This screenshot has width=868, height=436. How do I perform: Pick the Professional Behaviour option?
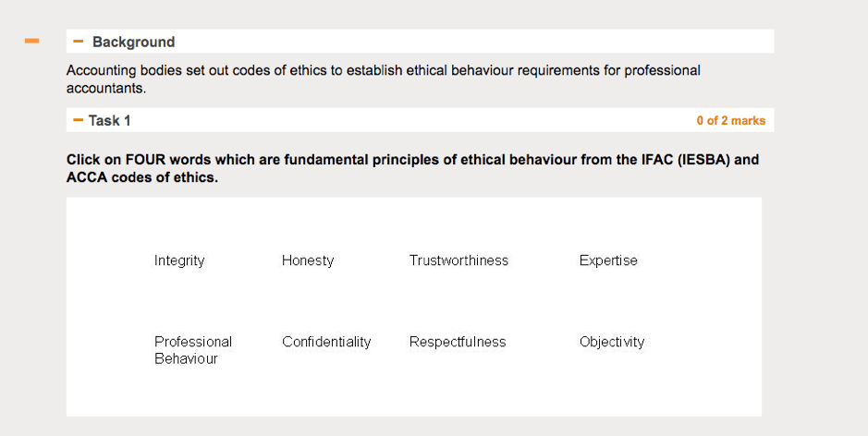[192, 350]
